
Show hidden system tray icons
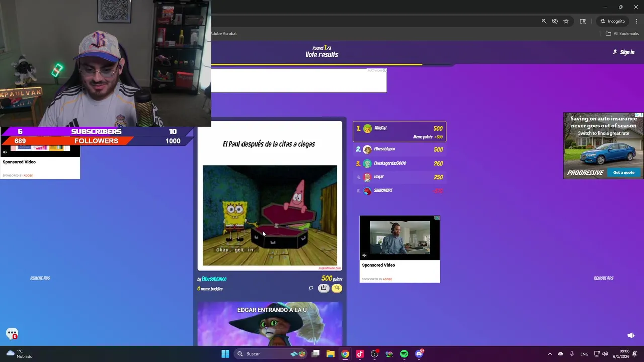550,354
